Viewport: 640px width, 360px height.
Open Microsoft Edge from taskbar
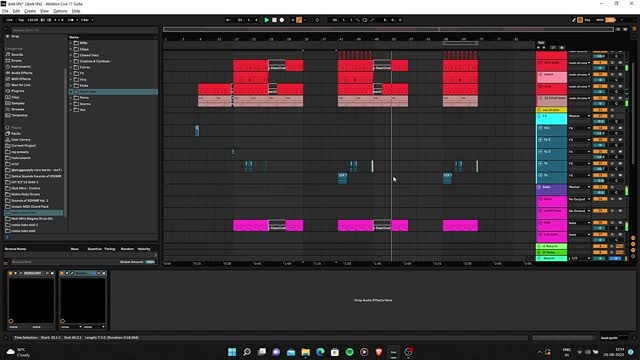tap(320, 352)
